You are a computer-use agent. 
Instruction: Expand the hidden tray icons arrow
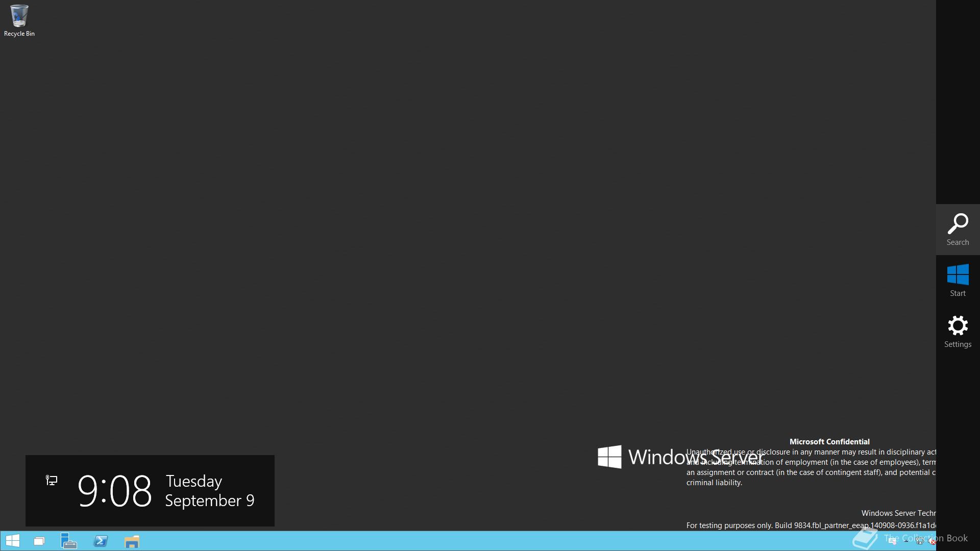pyautogui.click(x=906, y=541)
